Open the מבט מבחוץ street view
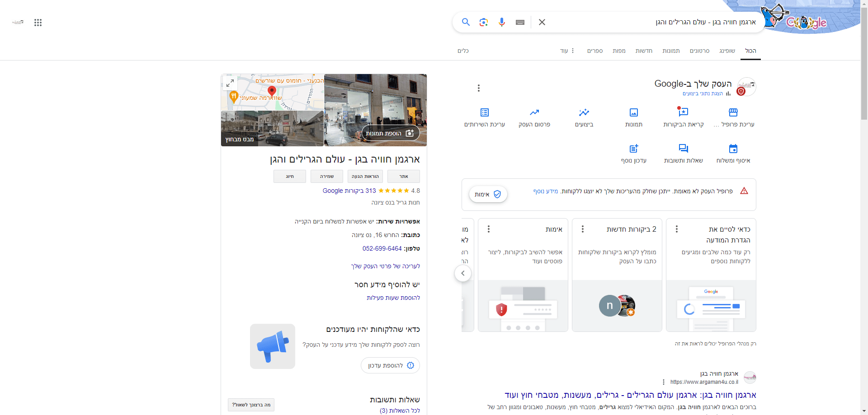Screen dimensions: 868x415 pyautogui.click(x=272, y=128)
